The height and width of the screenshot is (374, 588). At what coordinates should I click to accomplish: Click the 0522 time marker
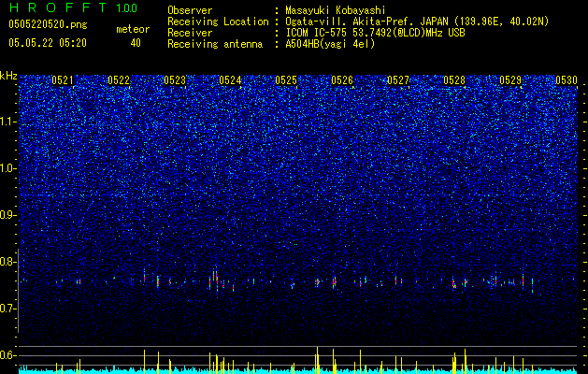pos(119,80)
